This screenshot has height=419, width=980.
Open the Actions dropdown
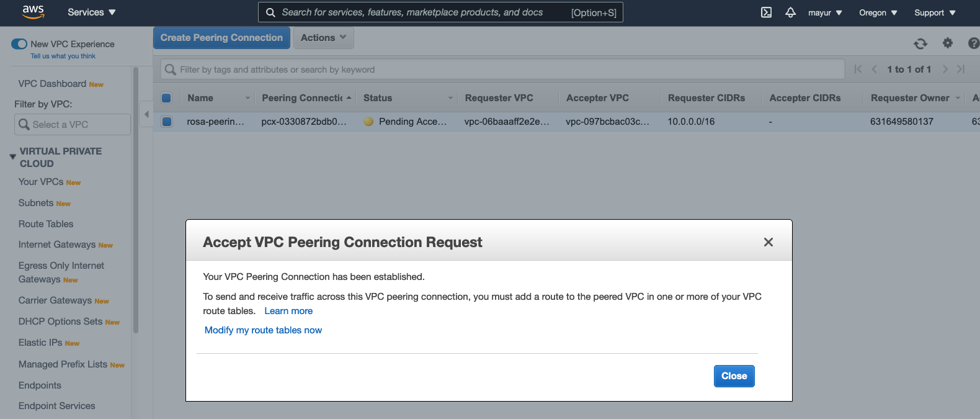[x=323, y=38]
